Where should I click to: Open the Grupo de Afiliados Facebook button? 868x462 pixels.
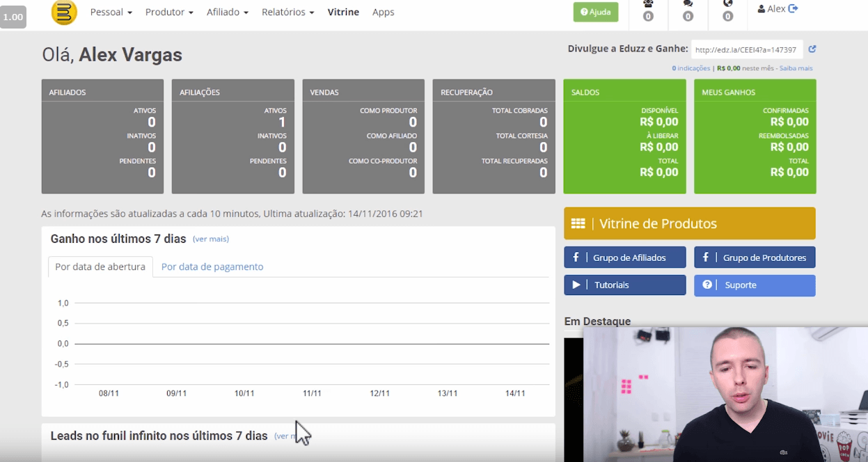tap(625, 257)
